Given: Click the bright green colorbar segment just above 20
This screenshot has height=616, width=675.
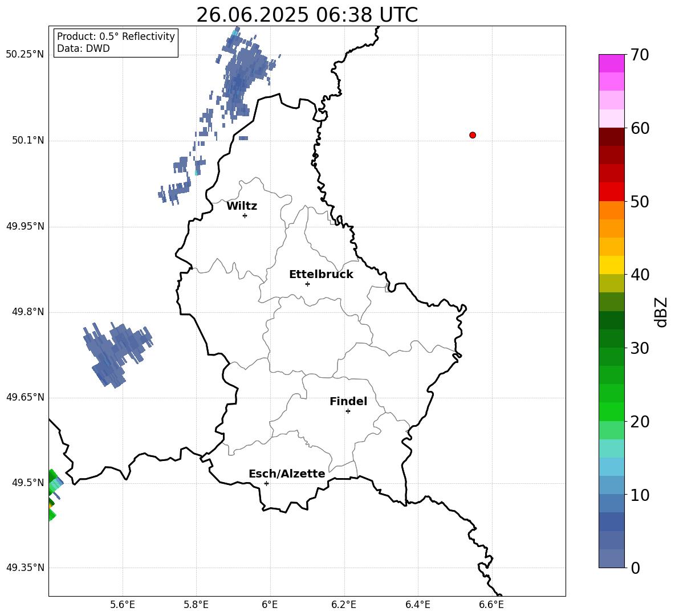Looking at the screenshot, I should coord(612,411).
